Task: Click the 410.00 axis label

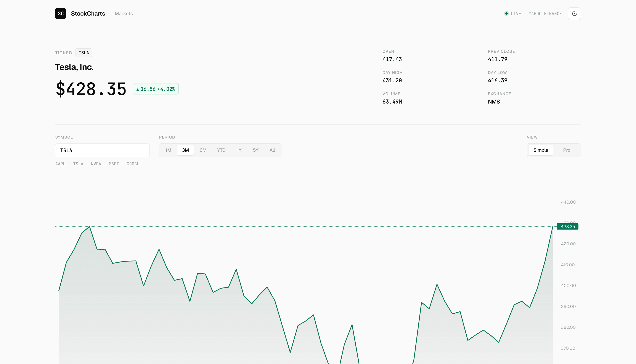Action: [x=567, y=265]
